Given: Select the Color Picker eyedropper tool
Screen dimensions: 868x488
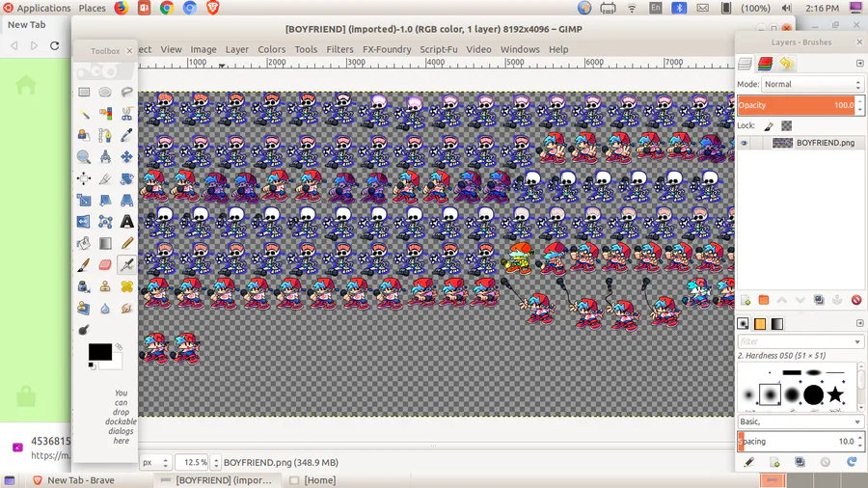Looking at the screenshot, I should click(126, 135).
